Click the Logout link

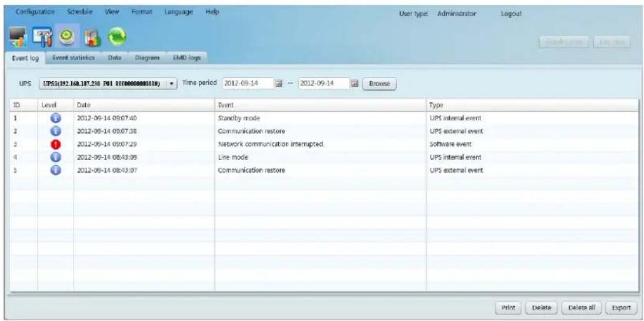(511, 14)
